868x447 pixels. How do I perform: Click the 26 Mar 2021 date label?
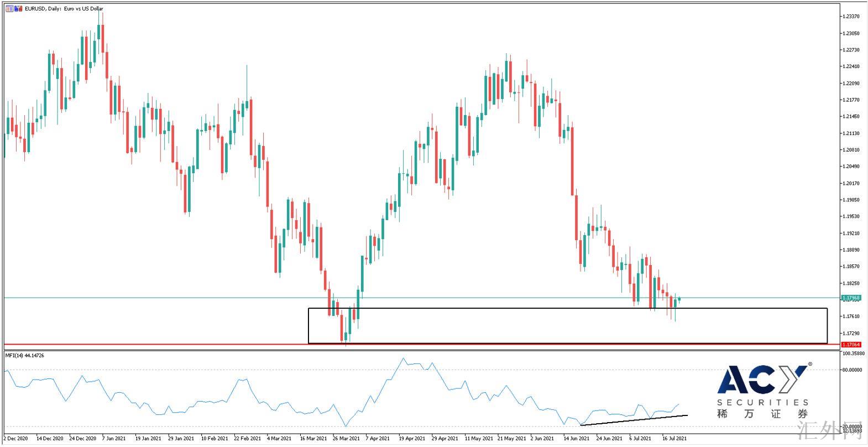coord(346,439)
